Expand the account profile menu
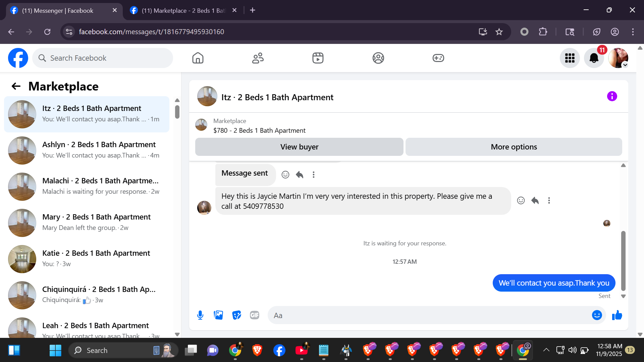644x362 pixels. [x=618, y=58]
